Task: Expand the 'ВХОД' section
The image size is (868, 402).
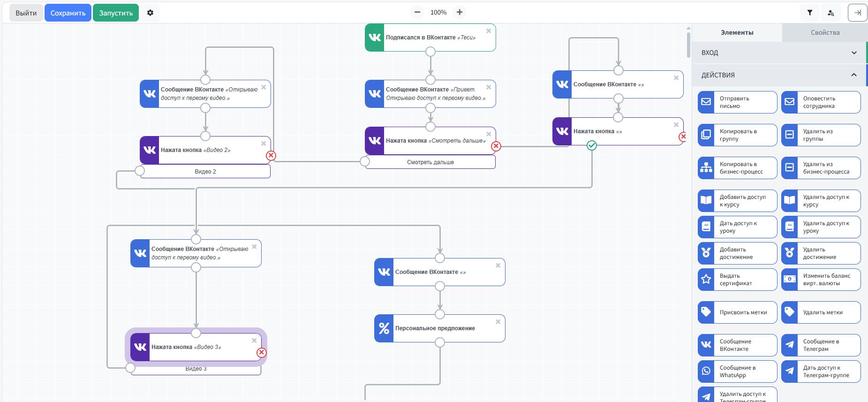Action: (x=778, y=53)
